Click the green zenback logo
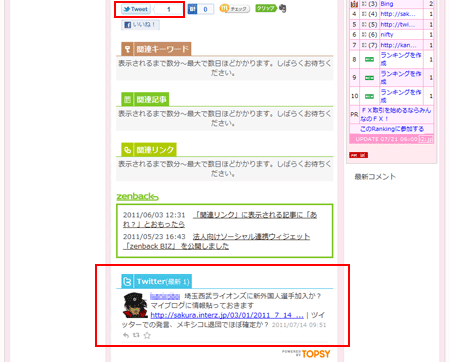Screen dimensions: 450x362 click(x=137, y=196)
